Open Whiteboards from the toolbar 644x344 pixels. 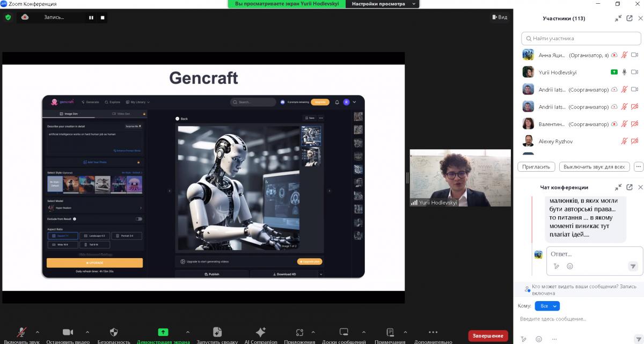[344, 332]
